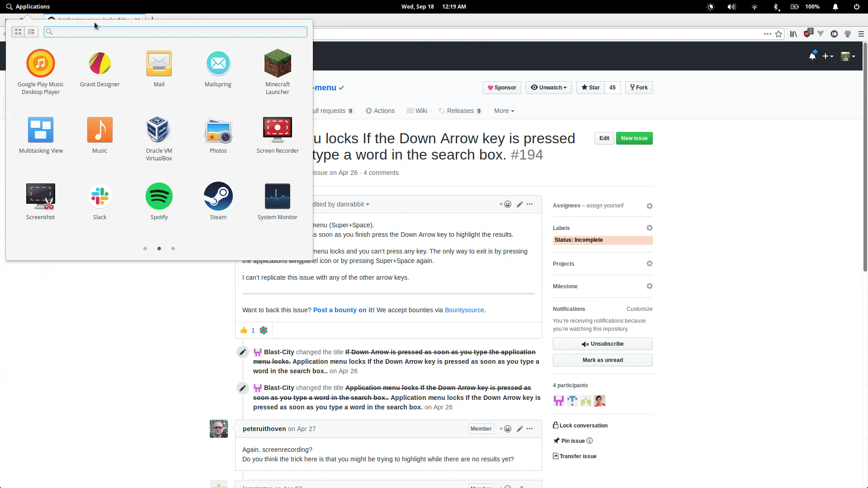Switch to the Actions tab
The width and height of the screenshot is (868, 488).
(380, 111)
